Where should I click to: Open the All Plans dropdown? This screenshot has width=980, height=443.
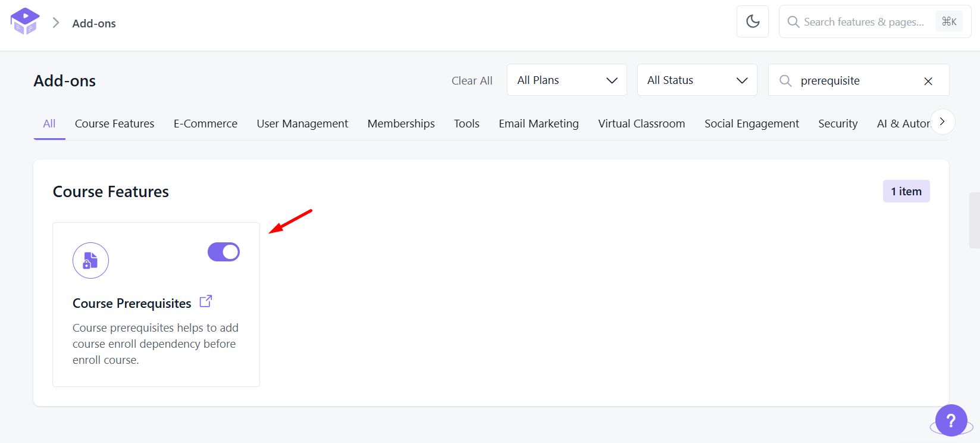tap(567, 80)
